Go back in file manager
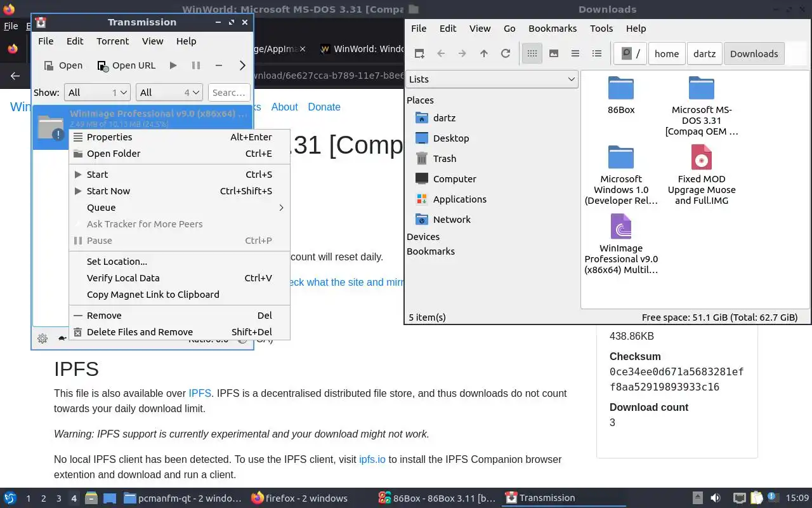The height and width of the screenshot is (508, 812). pyautogui.click(x=441, y=54)
